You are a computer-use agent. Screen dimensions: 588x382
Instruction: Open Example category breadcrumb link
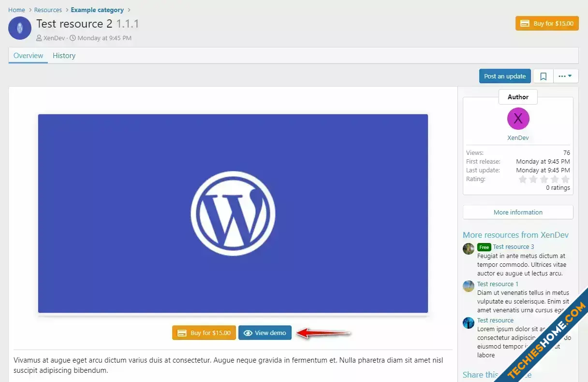point(97,10)
